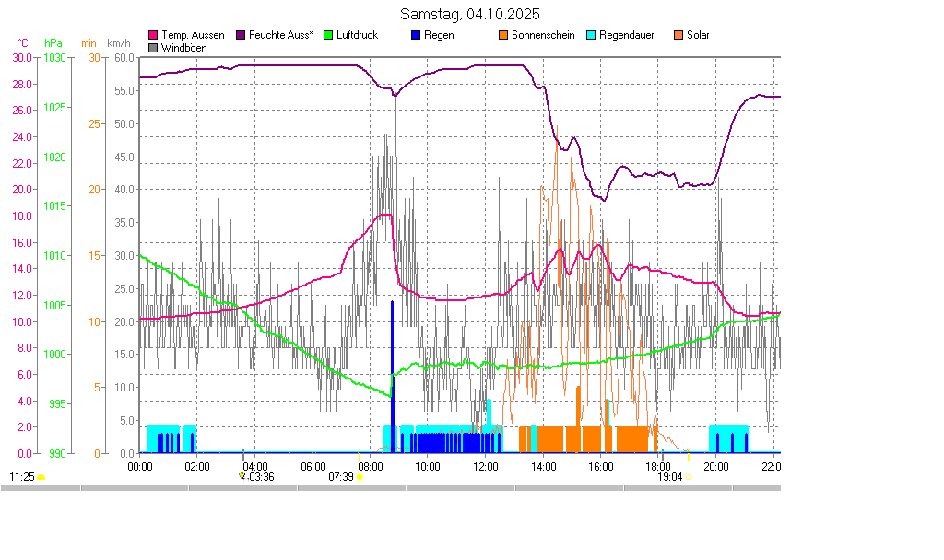Click the cyan Regendauer legend square
Image resolution: width=944 pixels, height=560 pixels.
[x=591, y=35]
